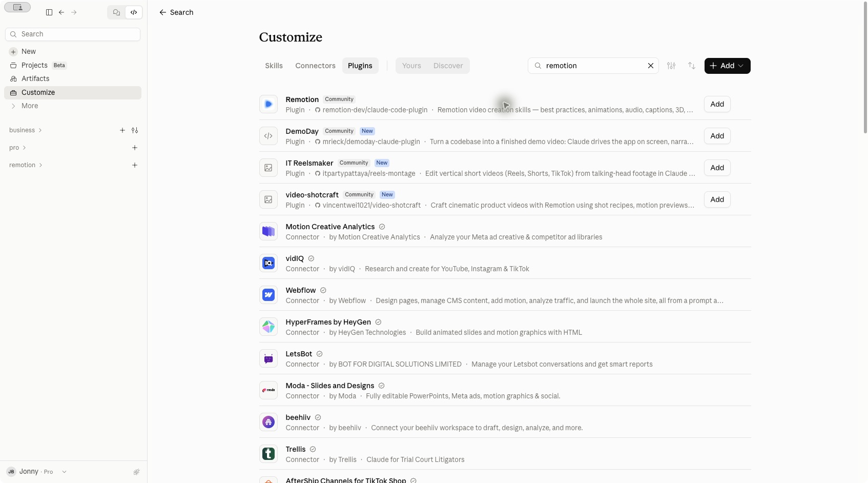
Task: Open vincentwei1021/video-shotcraft GitHub link
Action: (368, 205)
